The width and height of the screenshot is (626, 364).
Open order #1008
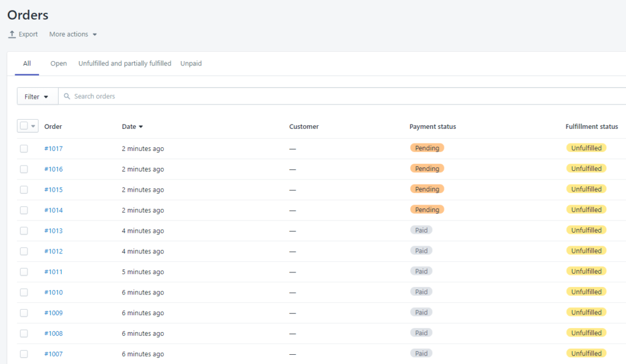click(x=53, y=333)
